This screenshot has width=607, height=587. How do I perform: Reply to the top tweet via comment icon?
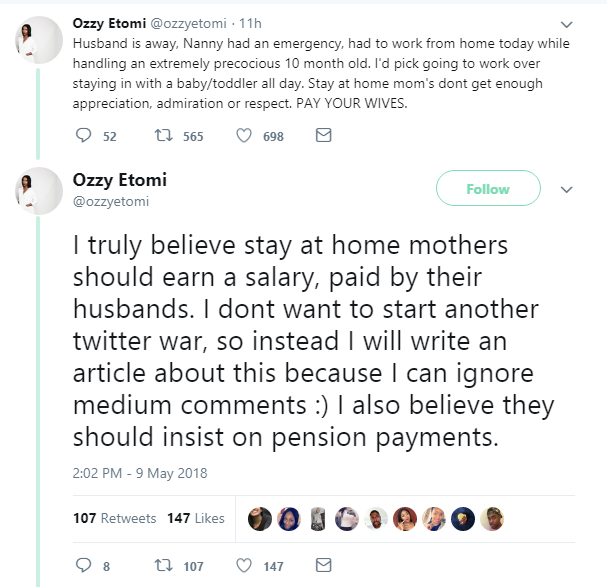coord(83,136)
